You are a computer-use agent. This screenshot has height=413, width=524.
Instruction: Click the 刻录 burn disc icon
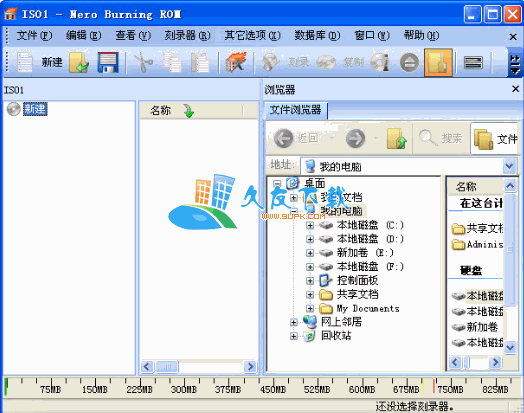tap(270, 62)
